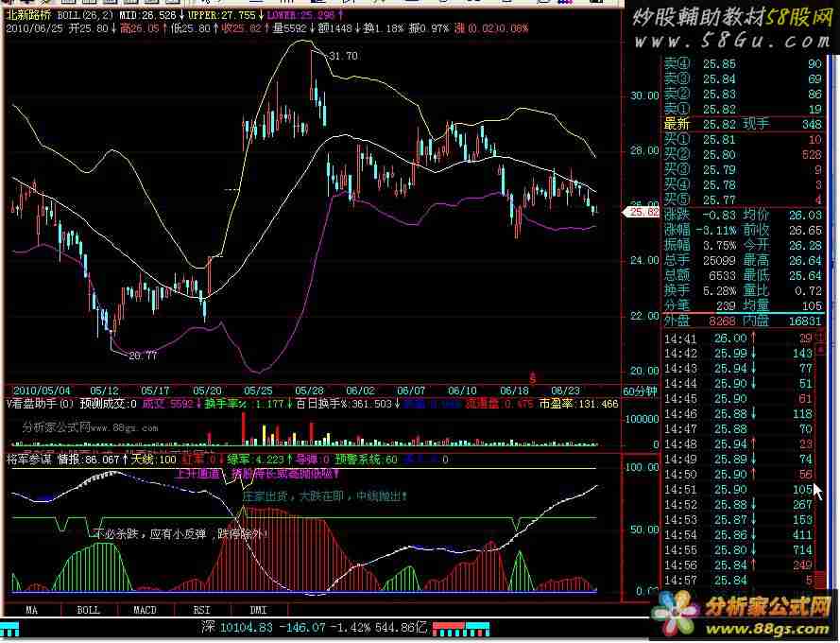Screen dimensions: 840x643
Task: Click the 14:41 trade tick row
Action: click(x=739, y=339)
